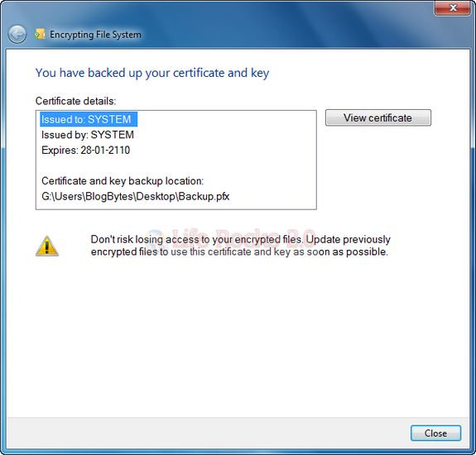Click the Encrypting File System folder-key icon

pyautogui.click(x=40, y=34)
